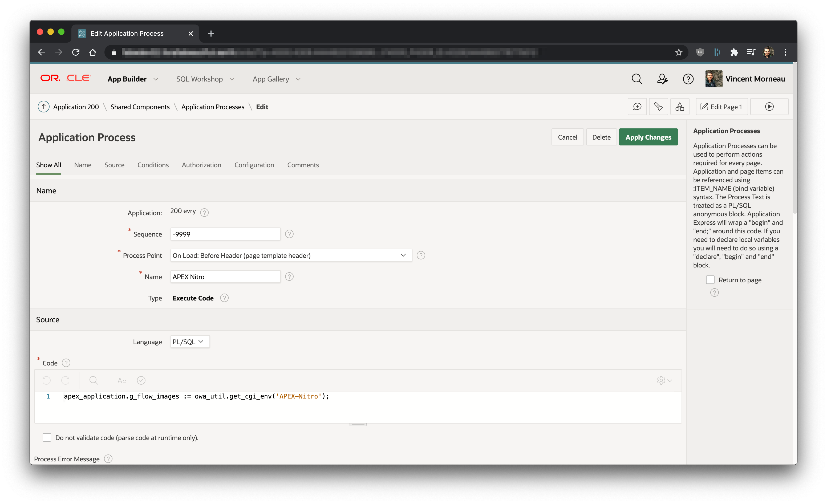Click the up arrow icon beside Application 200
This screenshot has height=504, width=827.
click(44, 107)
